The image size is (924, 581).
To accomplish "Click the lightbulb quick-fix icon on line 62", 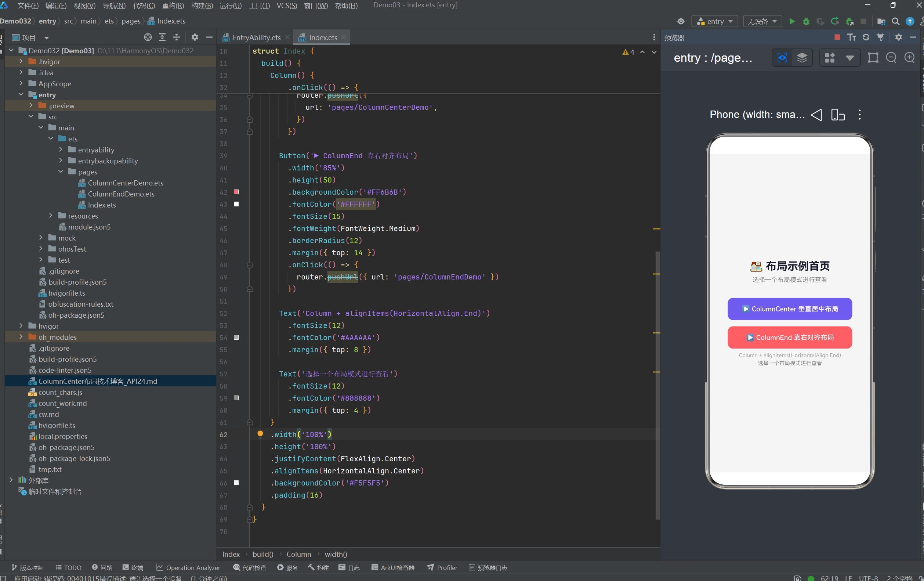I will (260, 434).
